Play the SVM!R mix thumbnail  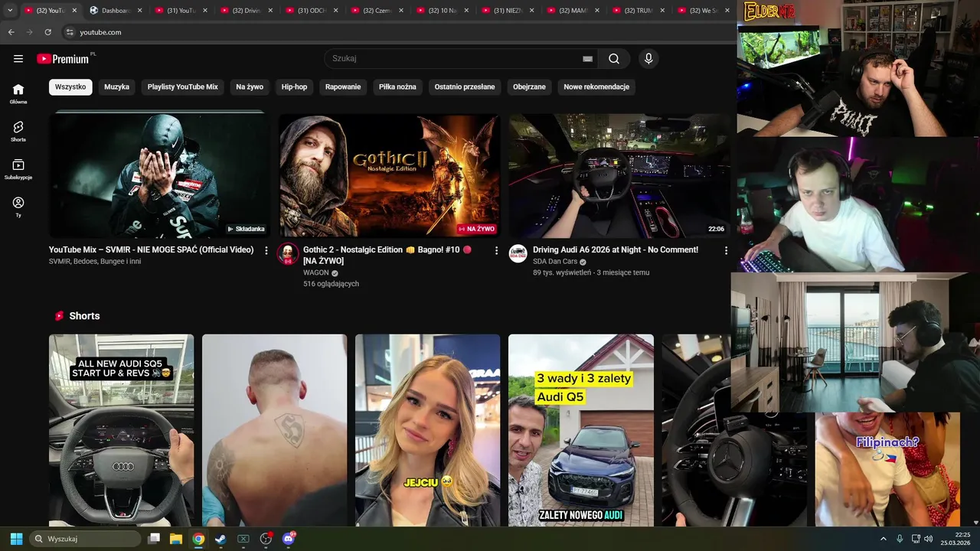[159, 176]
